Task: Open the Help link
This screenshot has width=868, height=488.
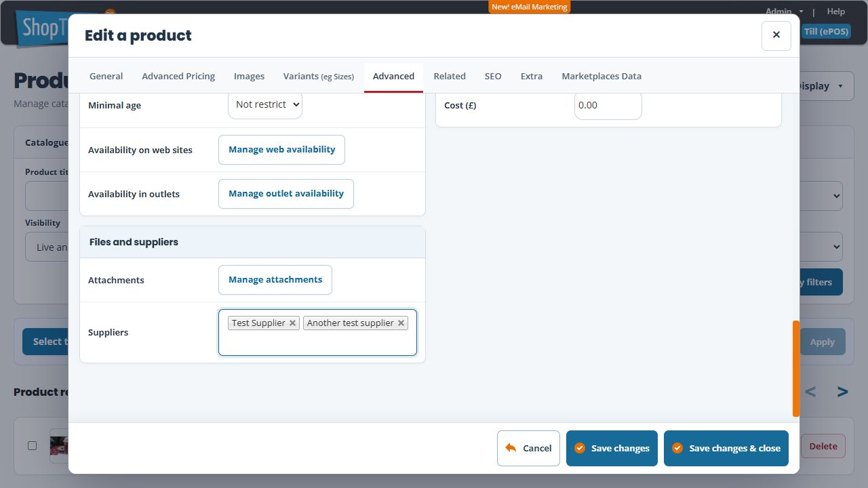Action: (836, 12)
